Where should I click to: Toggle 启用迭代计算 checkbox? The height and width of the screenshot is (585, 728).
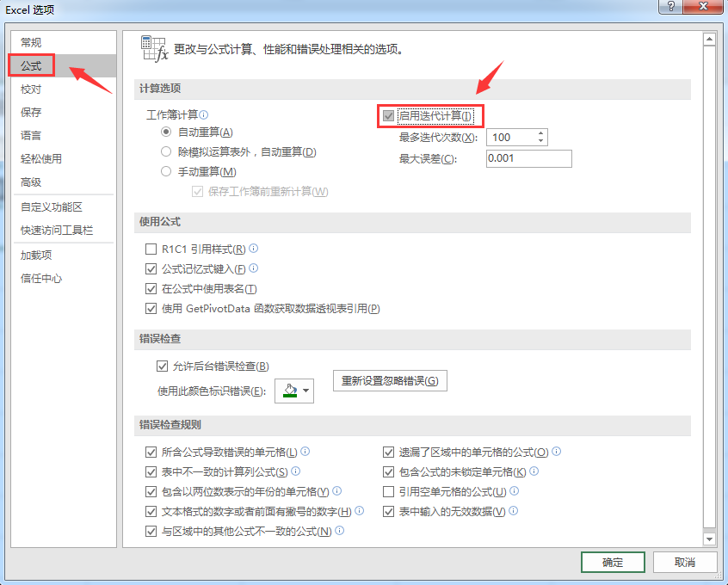click(x=389, y=115)
